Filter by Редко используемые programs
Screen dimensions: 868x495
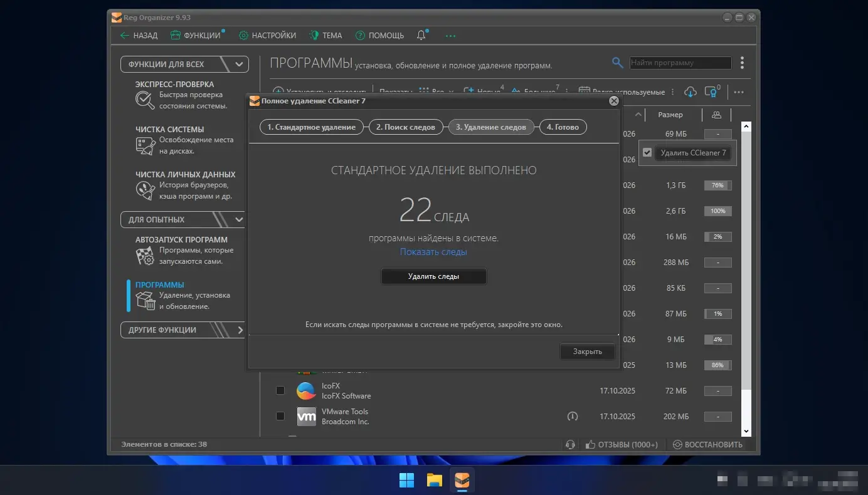tap(622, 92)
